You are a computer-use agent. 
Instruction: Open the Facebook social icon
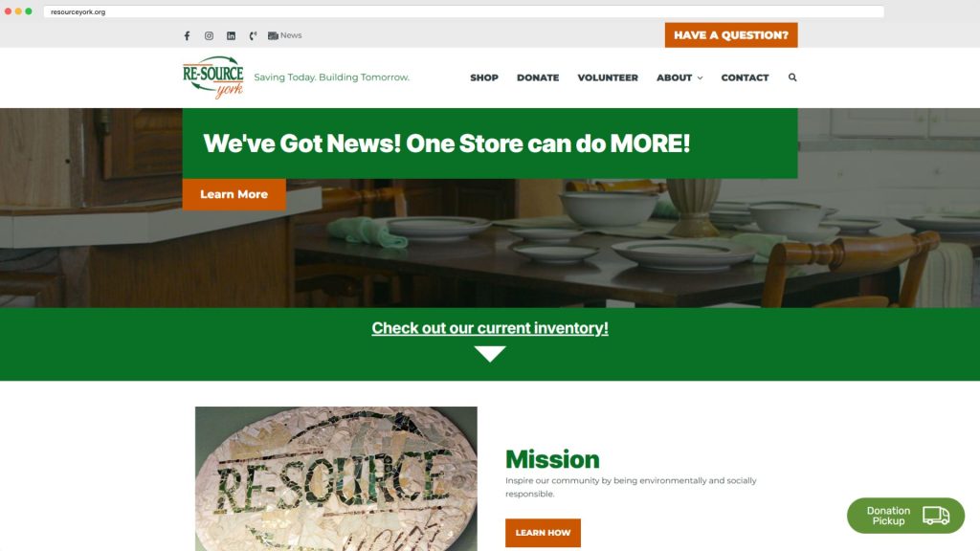[187, 35]
